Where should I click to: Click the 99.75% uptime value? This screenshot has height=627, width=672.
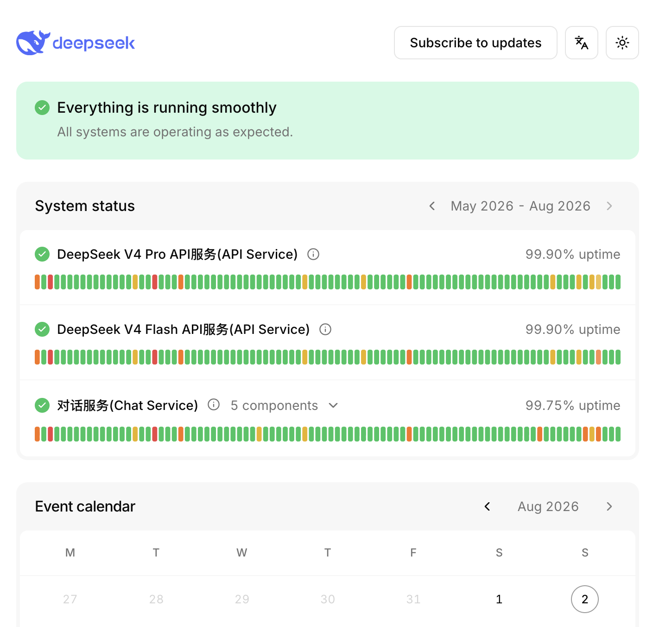(x=573, y=405)
